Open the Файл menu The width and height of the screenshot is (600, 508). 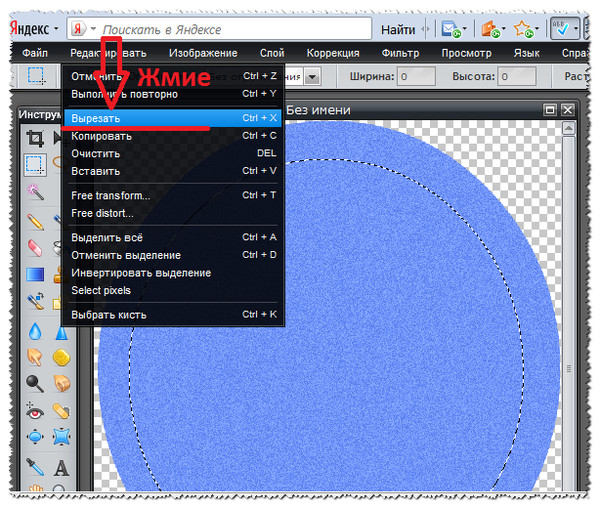35,53
